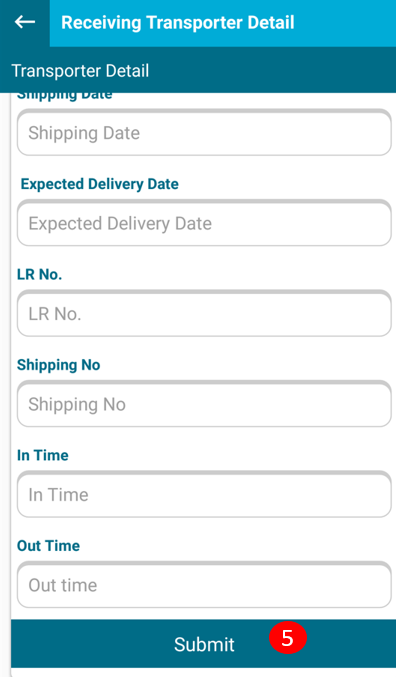Viewport: 396px width, 677px height.
Task: Open the Expected Delivery Date field
Action: (204, 223)
